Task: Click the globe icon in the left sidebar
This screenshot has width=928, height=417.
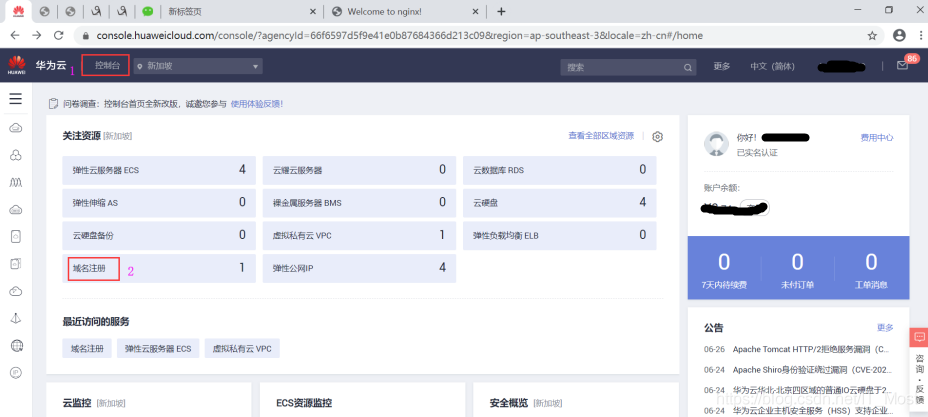Action: click(x=16, y=345)
